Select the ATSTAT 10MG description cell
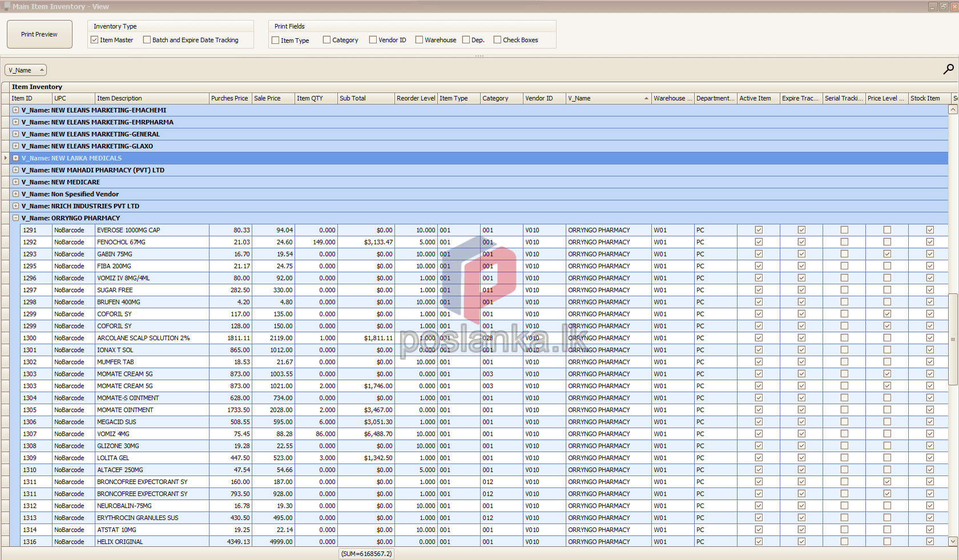959x560 pixels. pos(152,530)
